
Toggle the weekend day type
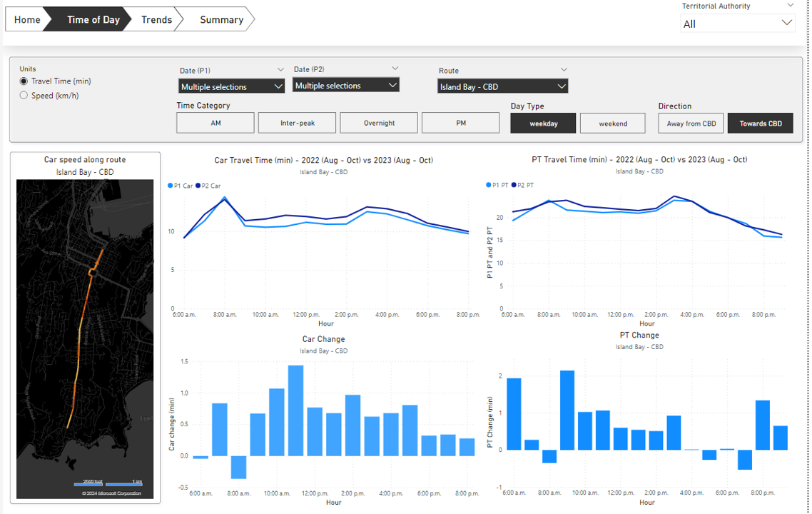[612, 124]
